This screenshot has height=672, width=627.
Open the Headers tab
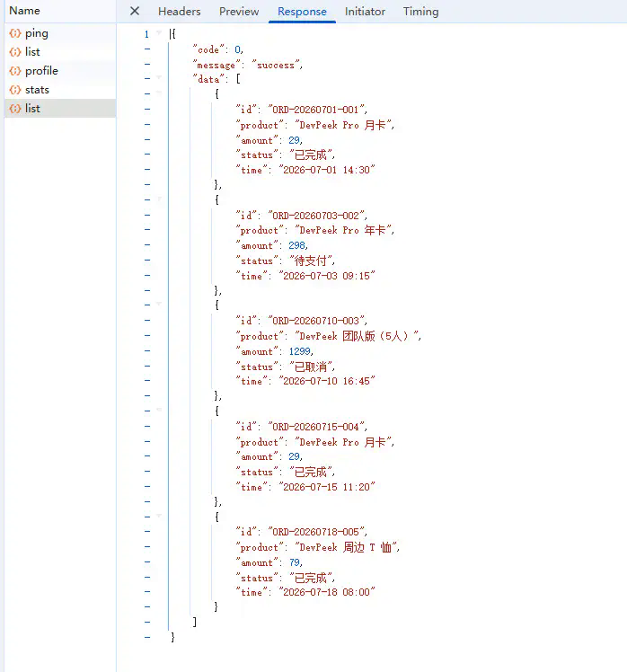point(179,12)
